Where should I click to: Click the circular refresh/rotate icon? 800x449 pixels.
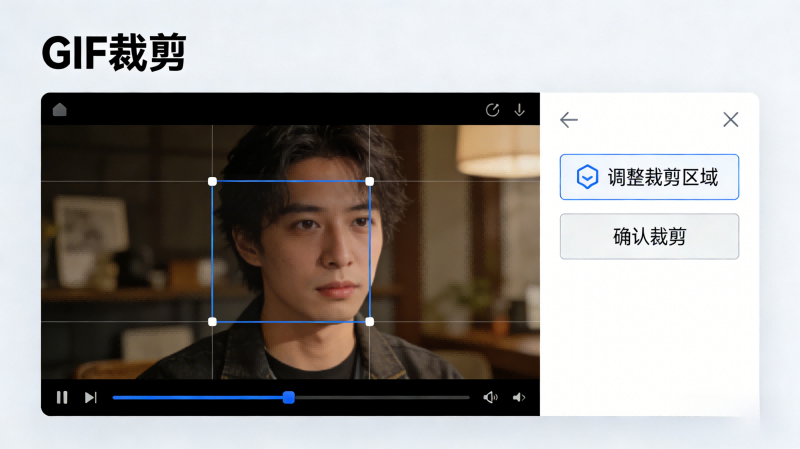tap(492, 110)
